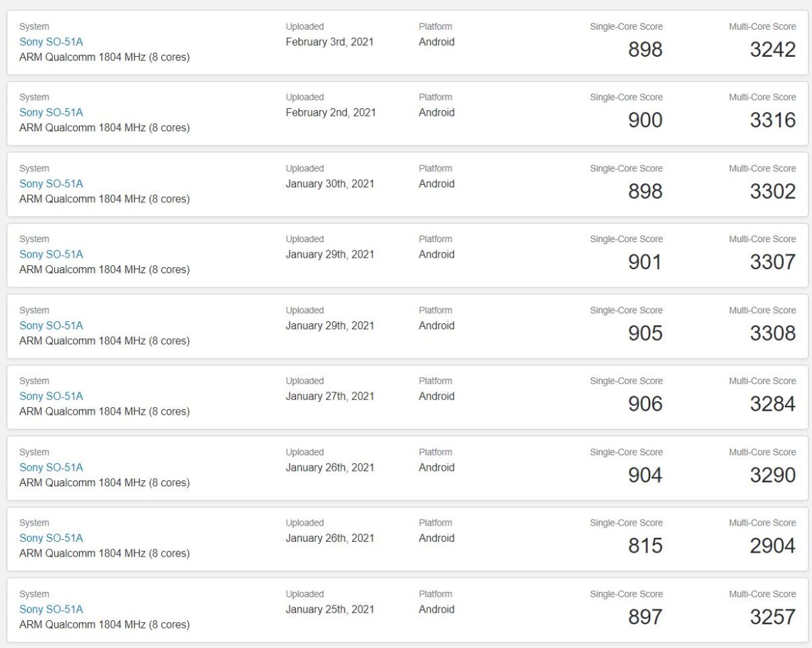The height and width of the screenshot is (648, 812).
Task: Open Sony SO-51A result with multi-core 2904
Action: tap(51, 538)
